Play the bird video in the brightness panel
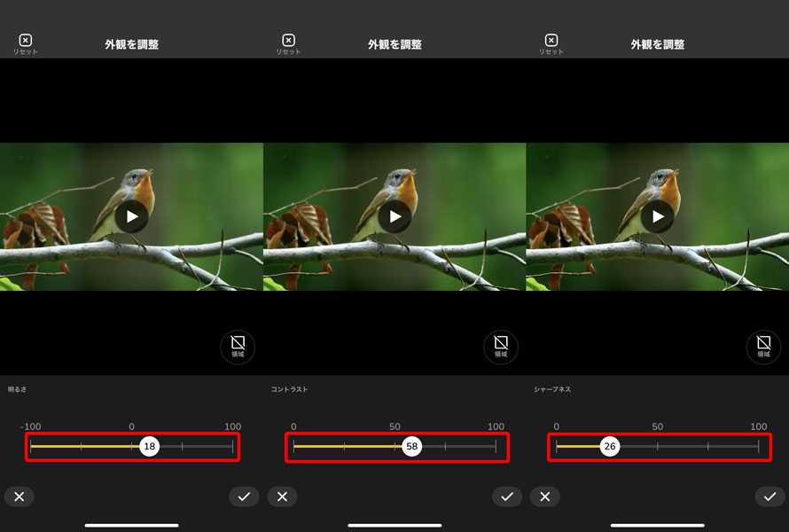The image size is (789, 532). (131, 215)
